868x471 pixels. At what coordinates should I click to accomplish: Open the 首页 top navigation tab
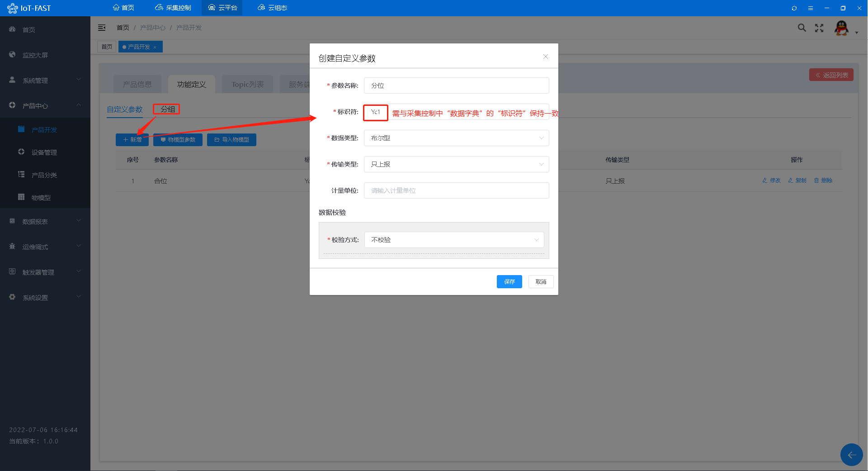coord(123,8)
